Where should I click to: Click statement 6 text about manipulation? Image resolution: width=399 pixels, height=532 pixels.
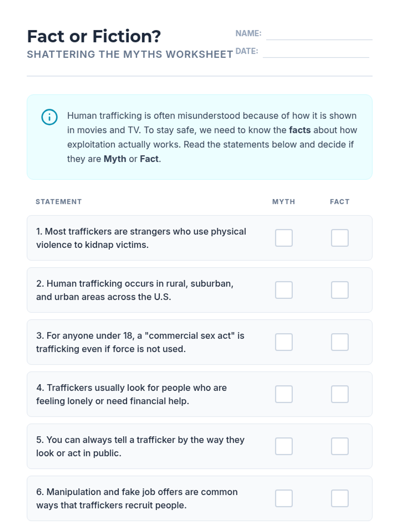coord(137,498)
